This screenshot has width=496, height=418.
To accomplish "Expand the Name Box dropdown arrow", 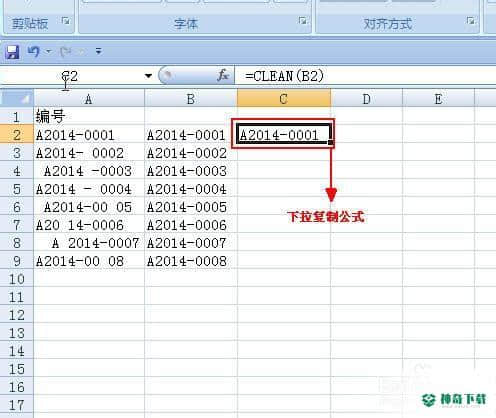I will point(148,76).
